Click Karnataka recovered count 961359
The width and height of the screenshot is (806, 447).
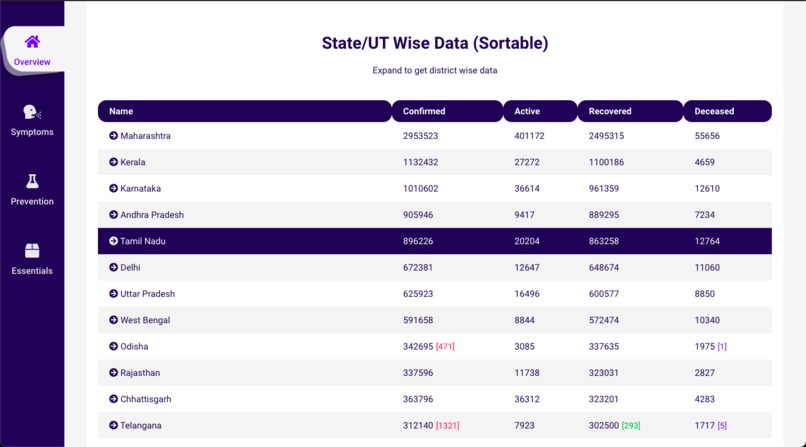pyautogui.click(x=604, y=188)
